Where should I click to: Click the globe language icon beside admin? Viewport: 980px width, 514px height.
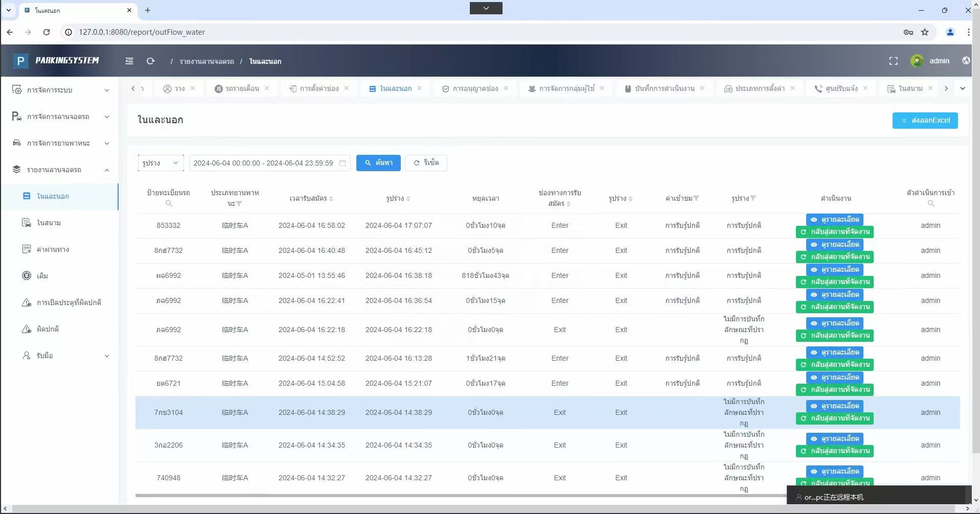pyautogui.click(x=966, y=60)
